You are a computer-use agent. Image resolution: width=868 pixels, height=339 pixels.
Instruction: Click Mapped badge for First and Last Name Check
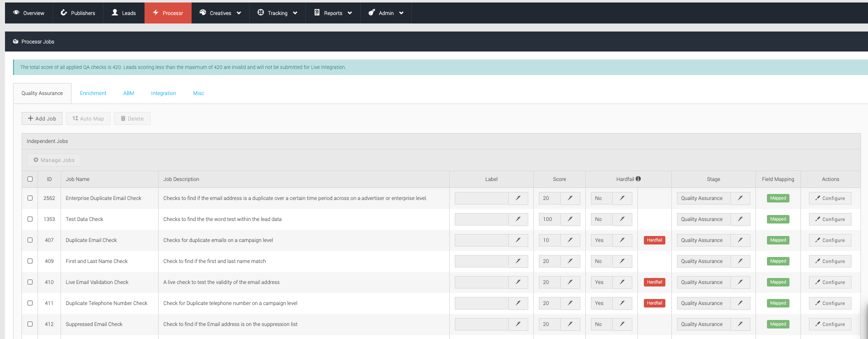point(778,261)
